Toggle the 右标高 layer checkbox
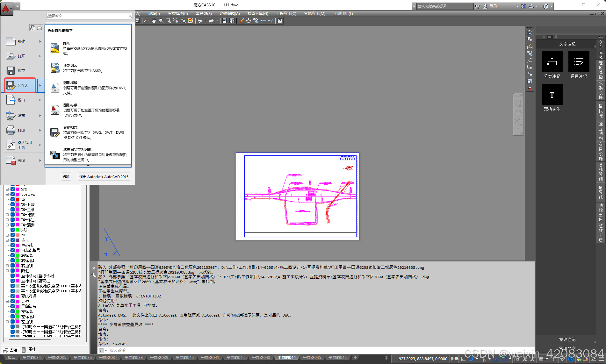Viewport: 606px width, 364px height. (x=12, y=255)
